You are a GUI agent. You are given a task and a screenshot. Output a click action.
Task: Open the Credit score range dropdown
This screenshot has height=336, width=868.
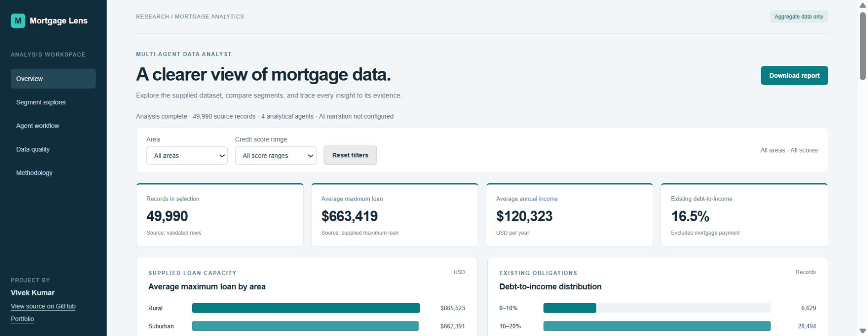(x=275, y=156)
